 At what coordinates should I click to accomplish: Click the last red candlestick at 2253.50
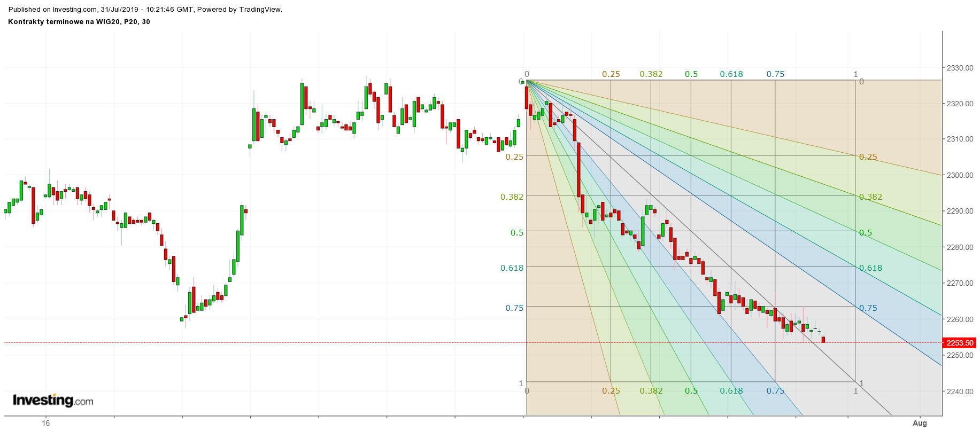(x=823, y=340)
